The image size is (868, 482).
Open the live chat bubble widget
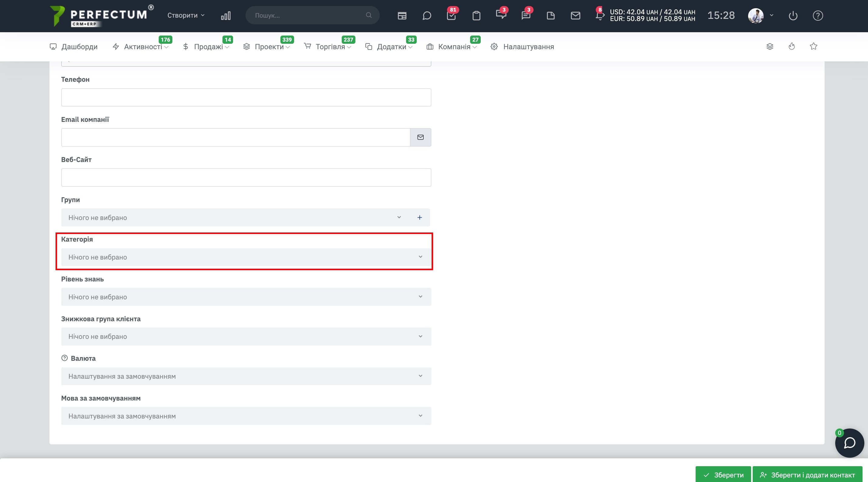pyautogui.click(x=849, y=443)
